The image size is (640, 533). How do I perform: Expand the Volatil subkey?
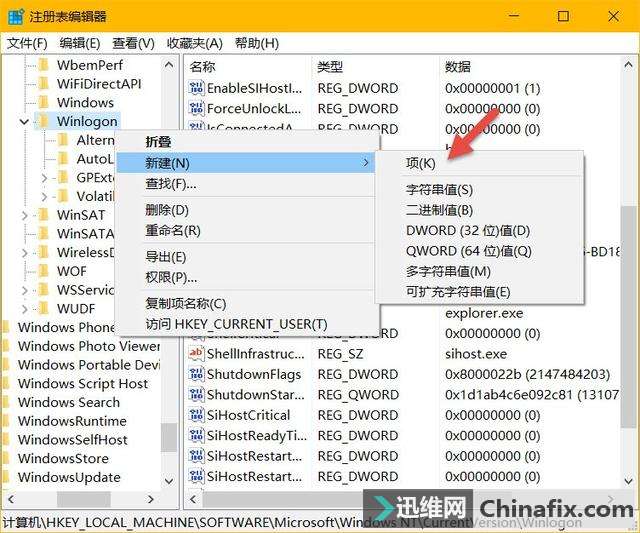pyautogui.click(x=44, y=197)
